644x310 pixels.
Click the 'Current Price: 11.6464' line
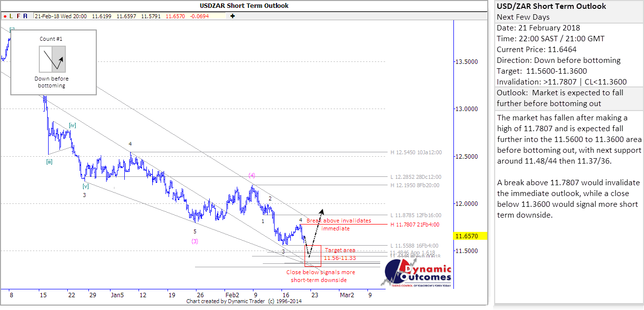[x=536, y=50]
